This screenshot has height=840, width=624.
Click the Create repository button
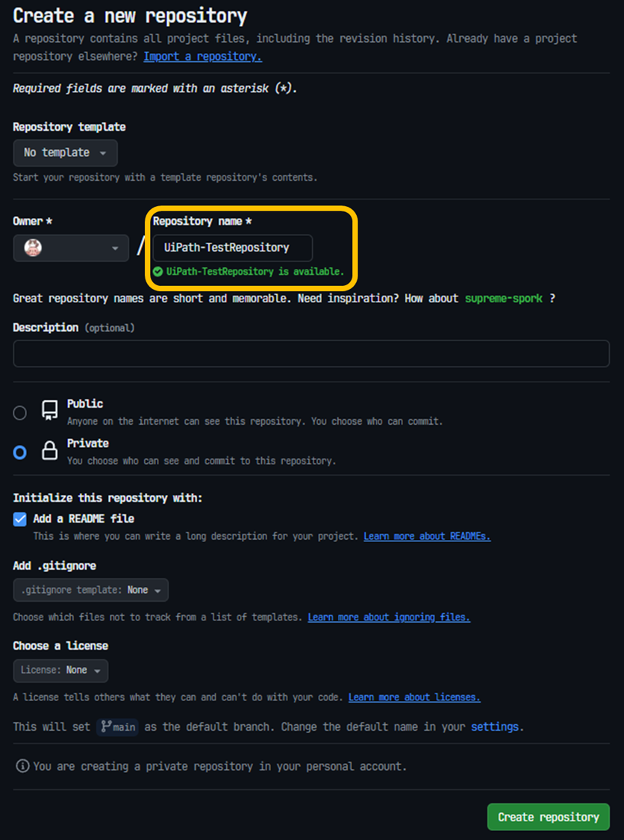548,817
